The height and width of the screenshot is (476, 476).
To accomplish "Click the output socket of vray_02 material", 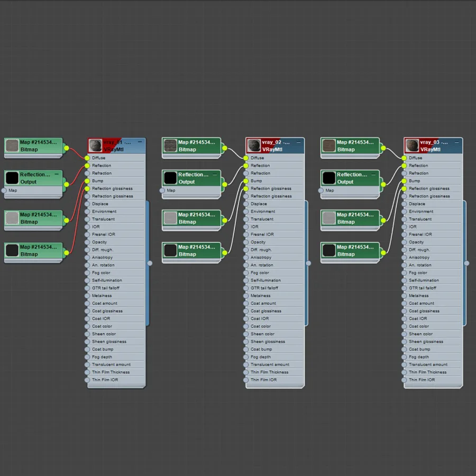I will (308, 263).
